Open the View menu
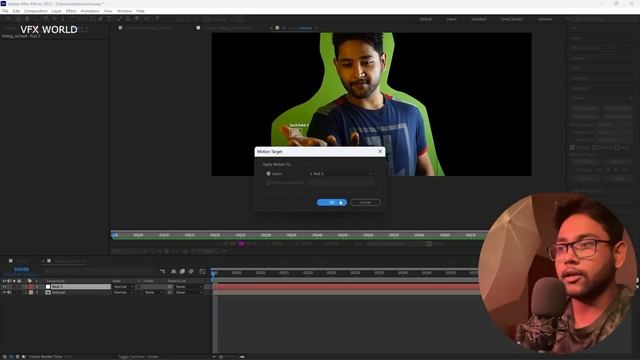Screen dimensions: 640x360 (x=108, y=11)
